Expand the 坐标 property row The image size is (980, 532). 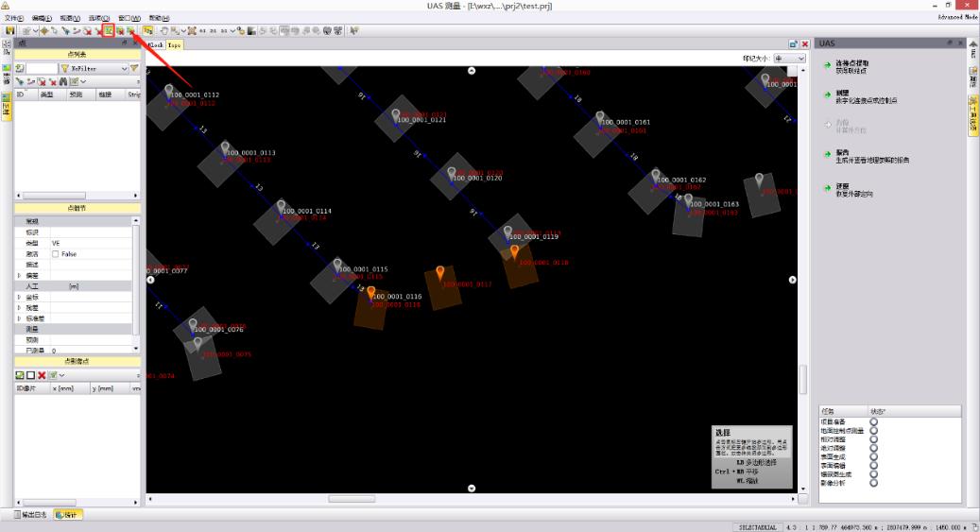tap(20, 297)
